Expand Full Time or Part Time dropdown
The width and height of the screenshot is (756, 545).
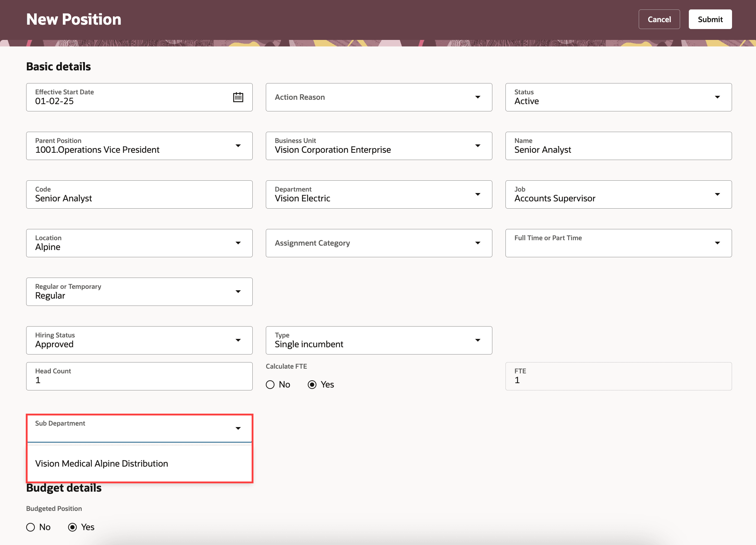click(x=717, y=243)
